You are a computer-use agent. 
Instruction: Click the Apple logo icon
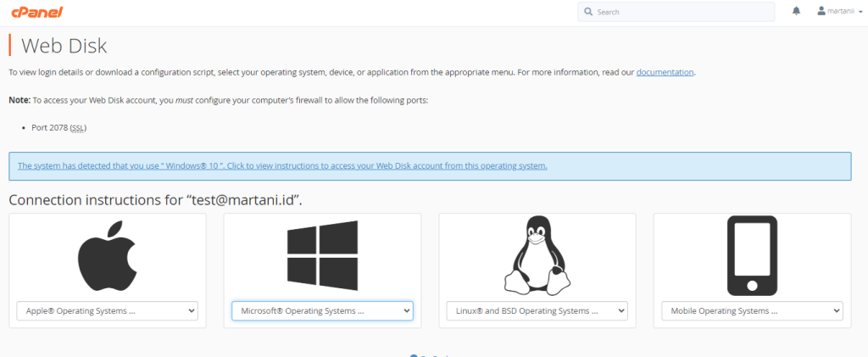[x=108, y=256]
